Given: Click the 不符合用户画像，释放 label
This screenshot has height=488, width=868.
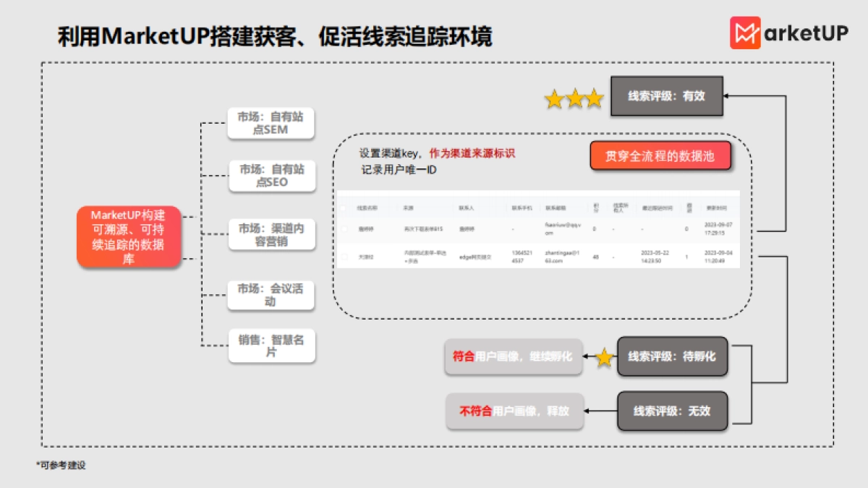Looking at the screenshot, I should (515, 411).
